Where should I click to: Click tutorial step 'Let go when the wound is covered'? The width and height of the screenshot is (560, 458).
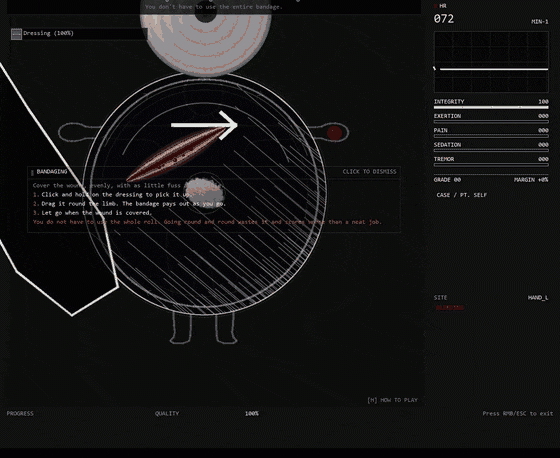coord(92,213)
